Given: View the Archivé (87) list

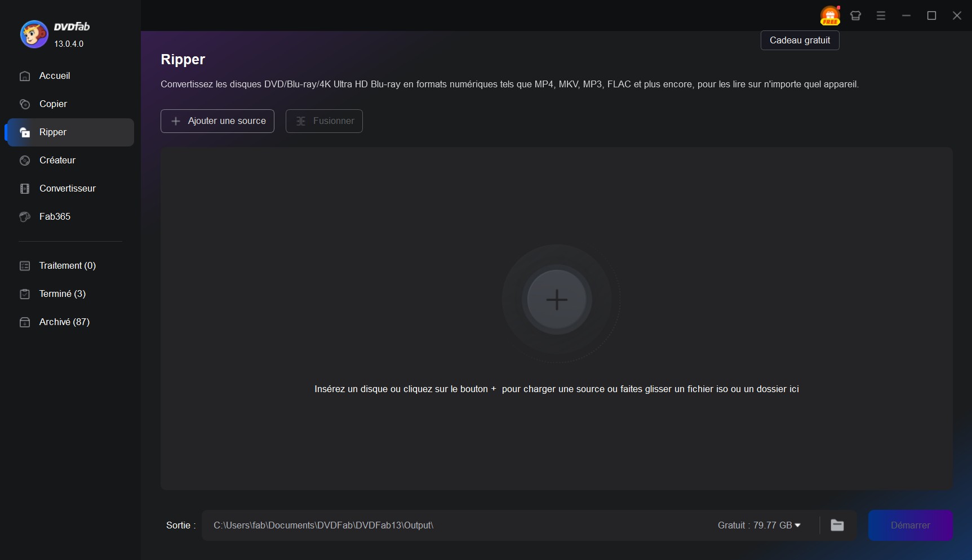Looking at the screenshot, I should click(64, 322).
